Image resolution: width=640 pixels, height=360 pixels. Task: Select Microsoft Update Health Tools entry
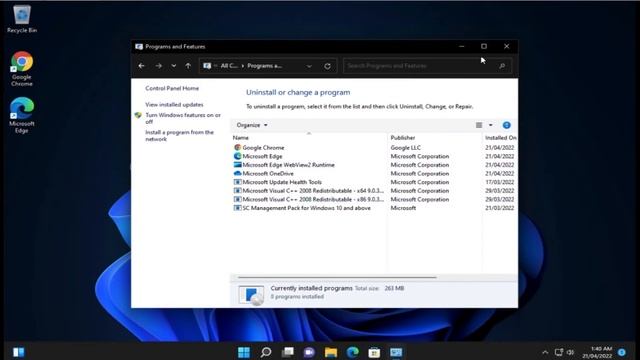coord(282,182)
